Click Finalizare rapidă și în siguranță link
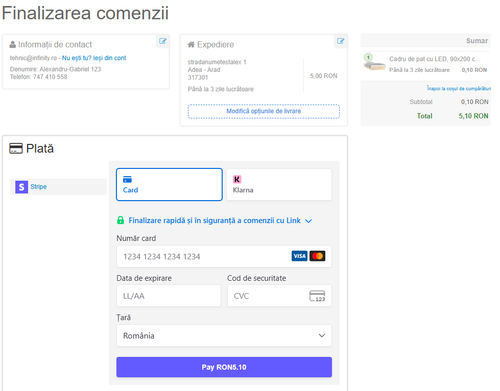500x391 pixels. [215, 221]
